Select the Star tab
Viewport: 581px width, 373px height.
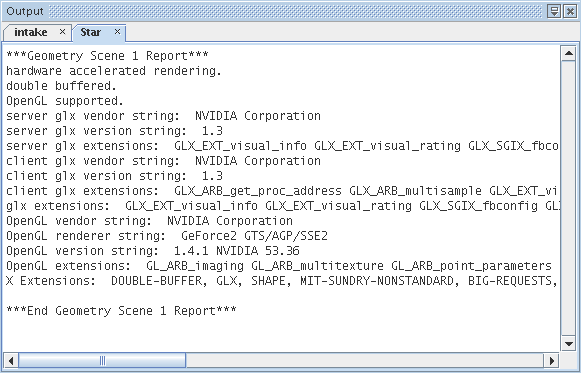(90, 33)
